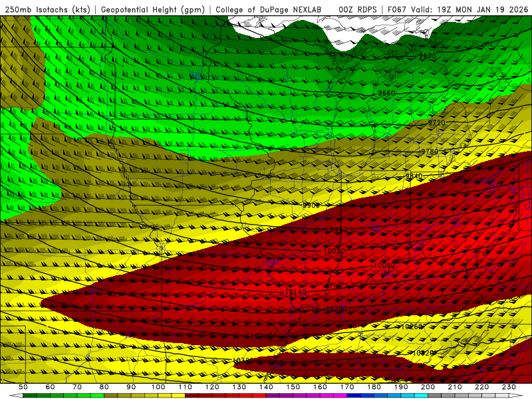The width and height of the screenshot is (532, 399).
Task: Click the yellow legend swatch left of 110
Action: tap(178, 396)
